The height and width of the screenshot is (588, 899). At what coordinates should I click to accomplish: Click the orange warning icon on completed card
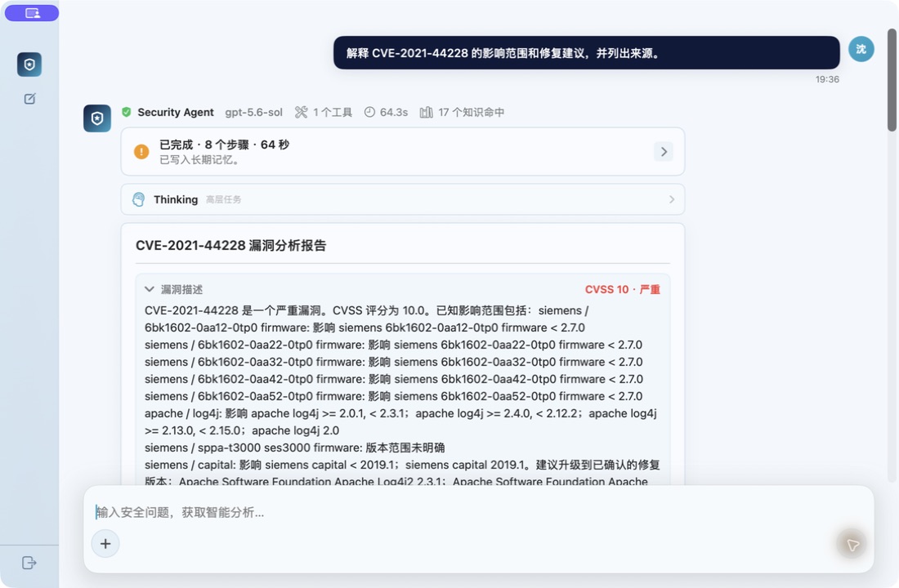(x=141, y=152)
